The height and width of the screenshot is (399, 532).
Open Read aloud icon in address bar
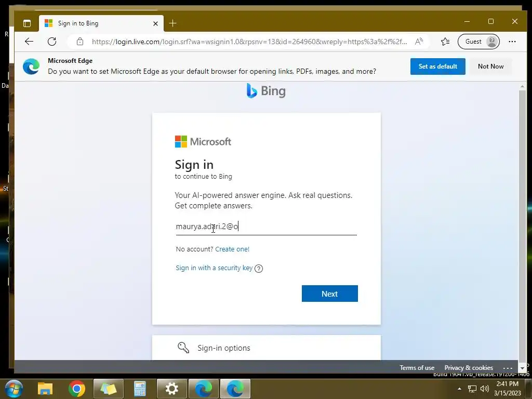[x=419, y=42]
